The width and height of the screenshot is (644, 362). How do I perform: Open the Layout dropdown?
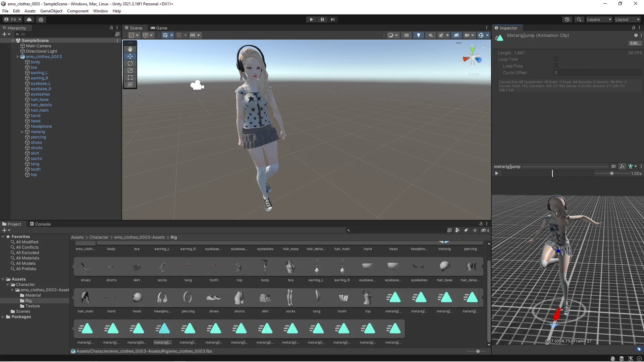coord(627,19)
